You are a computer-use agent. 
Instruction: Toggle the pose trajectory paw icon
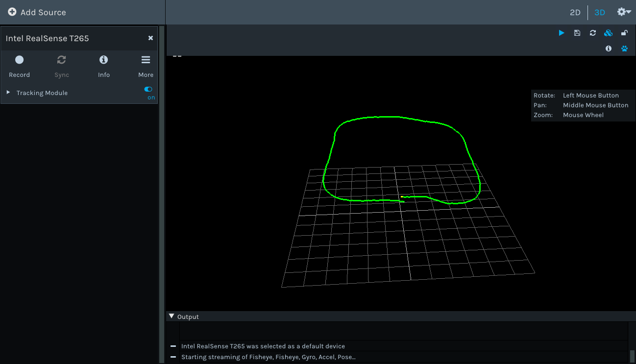click(624, 49)
